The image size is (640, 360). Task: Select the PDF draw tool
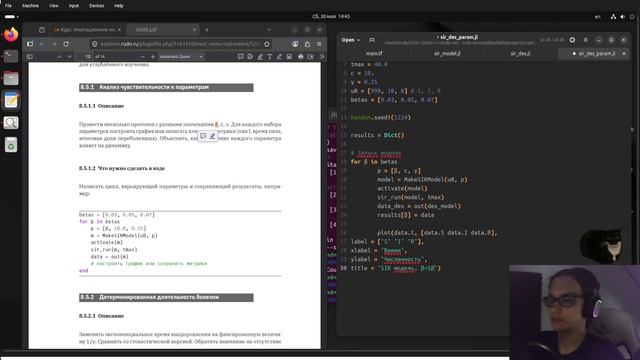[x=280, y=57]
